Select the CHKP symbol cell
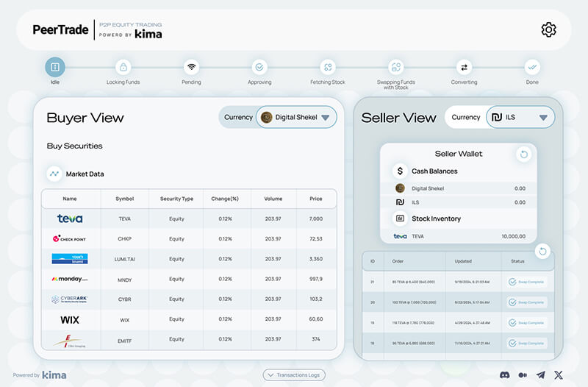This screenshot has width=588, height=387. [125, 238]
